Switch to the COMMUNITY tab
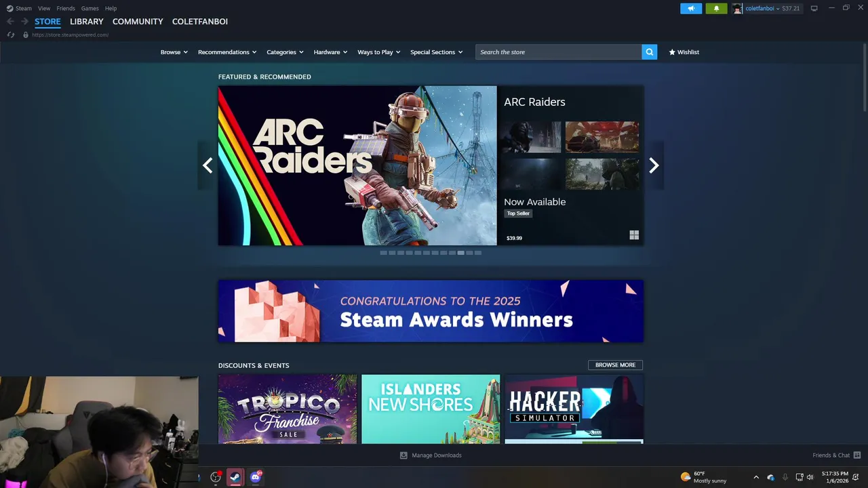The width and height of the screenshot is (868, 488). point(138,22)
